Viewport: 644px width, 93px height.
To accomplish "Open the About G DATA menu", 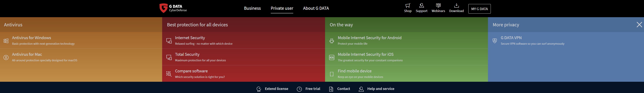I will point(316,8).
